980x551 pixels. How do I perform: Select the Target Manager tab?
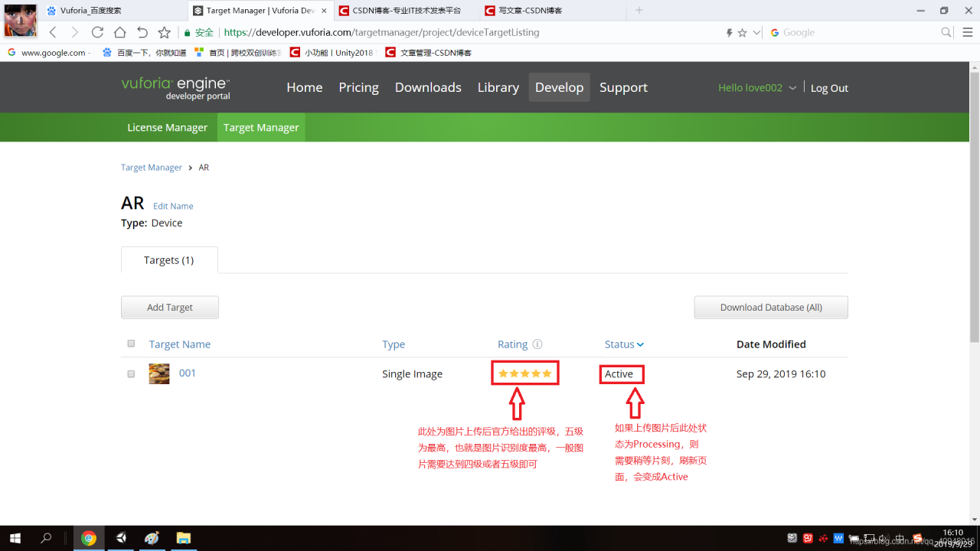click(x=261, y=127)
